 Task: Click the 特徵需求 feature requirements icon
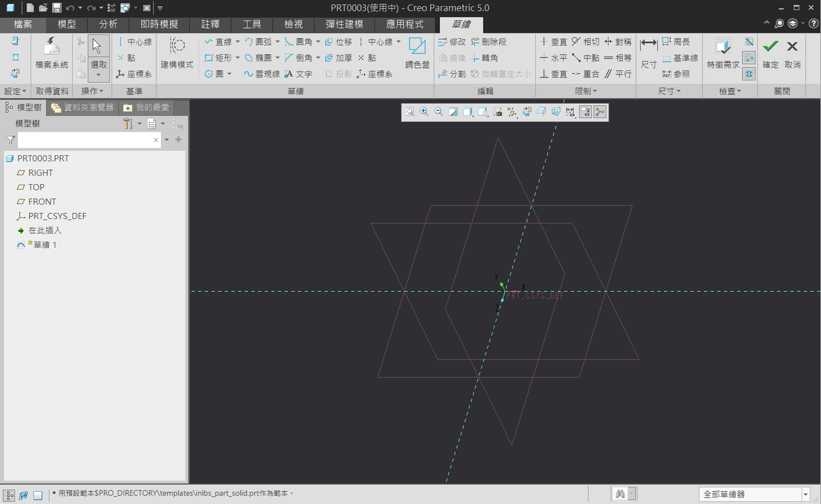723,53
